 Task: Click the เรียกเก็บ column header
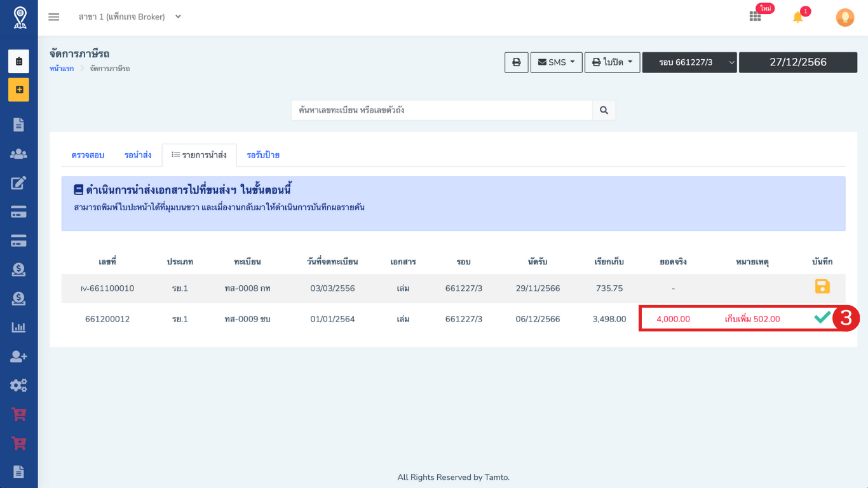(x=609, y=262)
